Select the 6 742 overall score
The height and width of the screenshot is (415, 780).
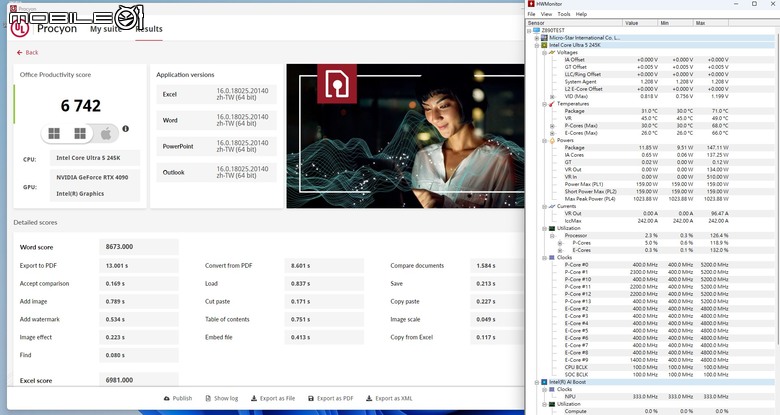[x=81, y=105]
